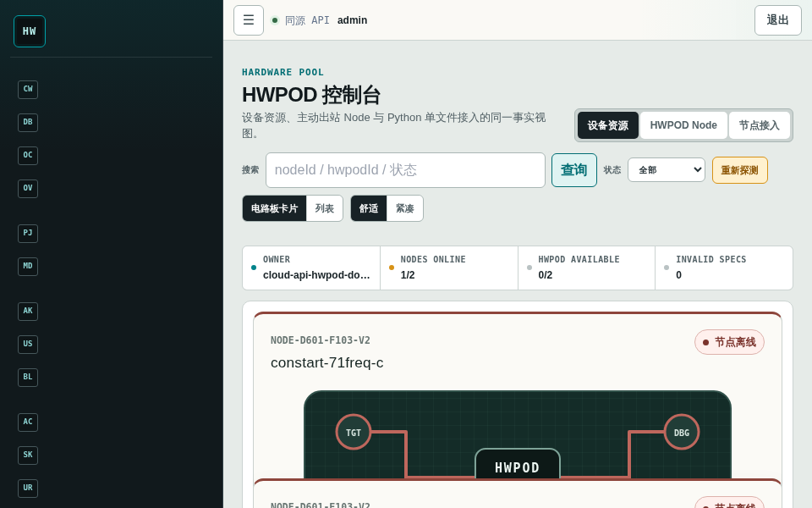Select the SK sidebar icon

[28, 456]
